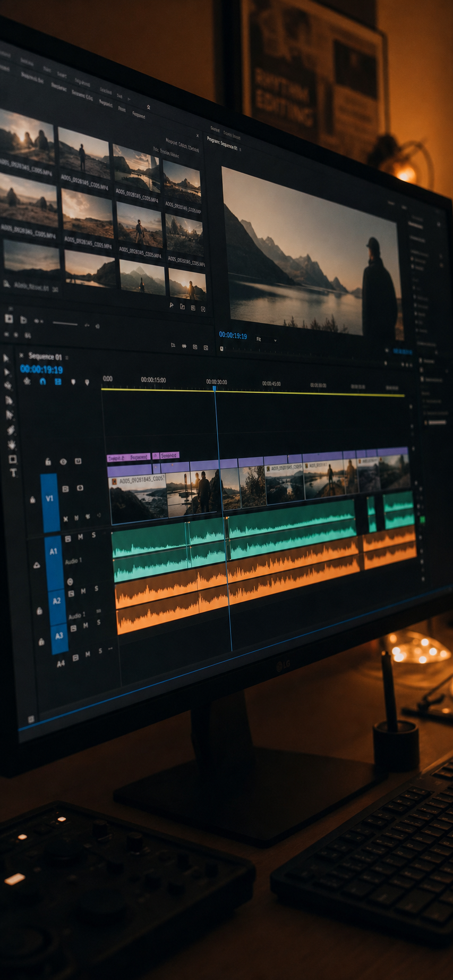Select the first green audio clip on A1
Viewport: 453px width, 980px height.
pos(150,551)
